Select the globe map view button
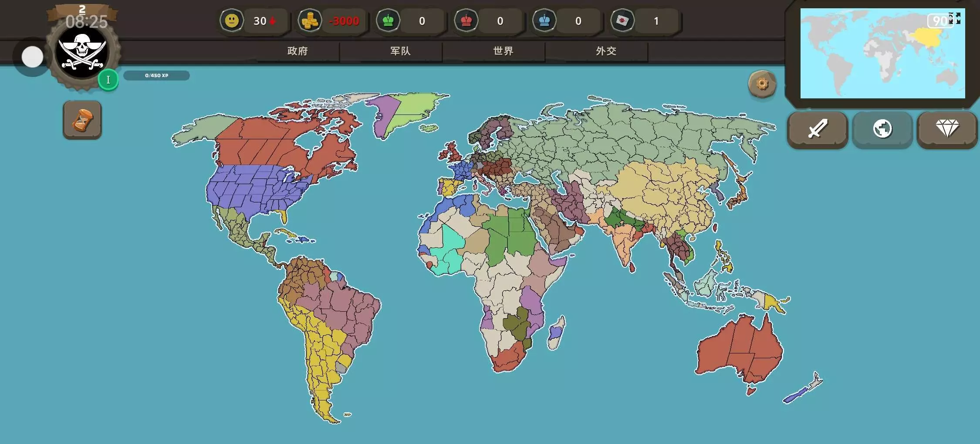Viewport: 980px width, 444px height. [882, 129]
